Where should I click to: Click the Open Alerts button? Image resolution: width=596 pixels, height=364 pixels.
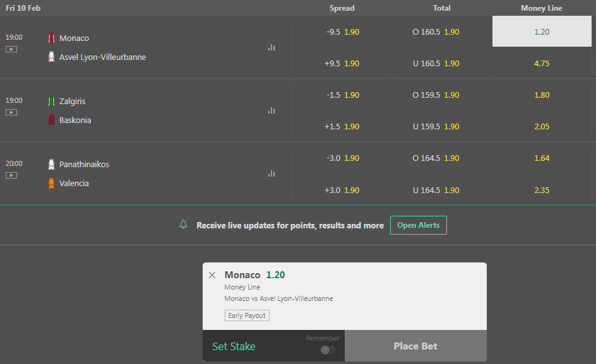[418, 225]
